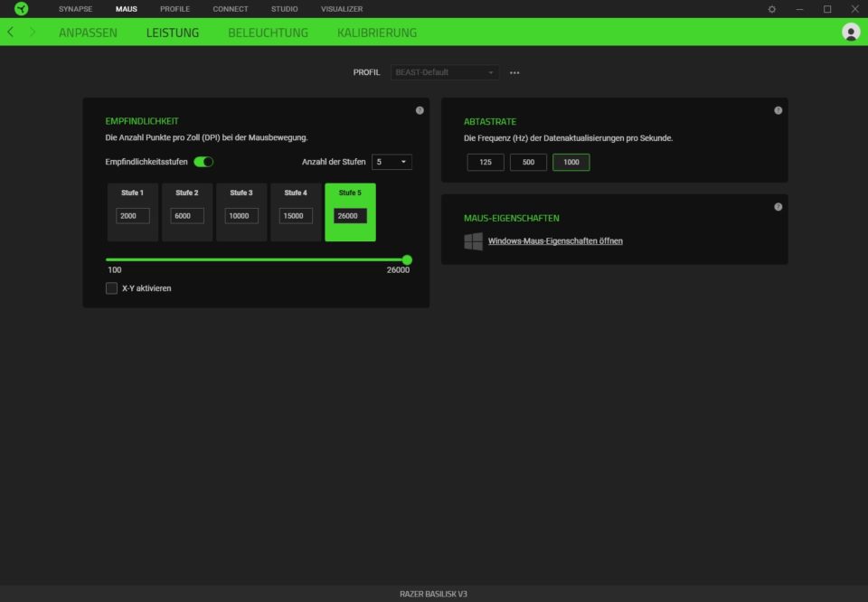
Task: Click the help icon in Abtastrate panel
Action: pos(778,110)
